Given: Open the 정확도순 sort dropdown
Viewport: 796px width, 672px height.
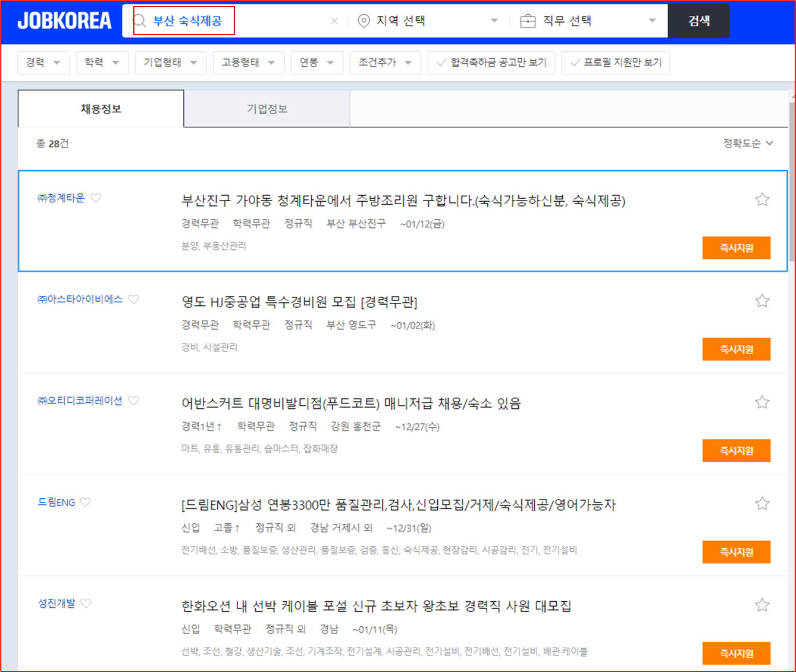Looking at the screenshot, I should pos(748,143).
